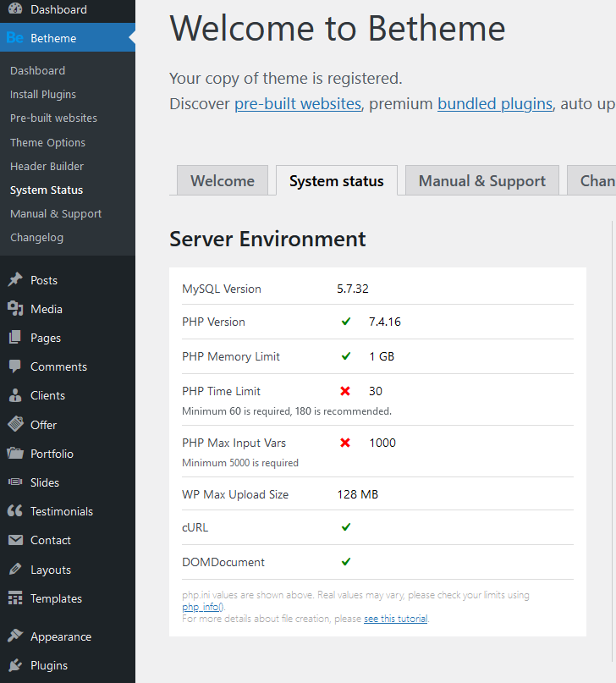Click the PHP version value 7.4.16
This screenshot has width=616, height=683.
[x=385, y=322]
